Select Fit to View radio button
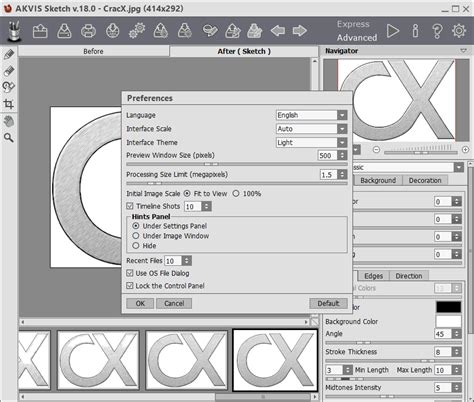The height and width of the screenshot is (402, 474). point(187,193)
